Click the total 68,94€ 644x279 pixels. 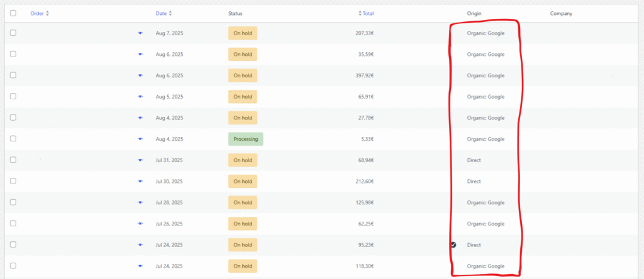(x=366, y=160)
